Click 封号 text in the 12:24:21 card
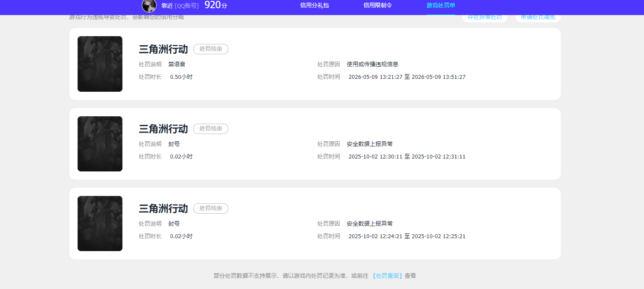The image size is (644, 289). 174,224
